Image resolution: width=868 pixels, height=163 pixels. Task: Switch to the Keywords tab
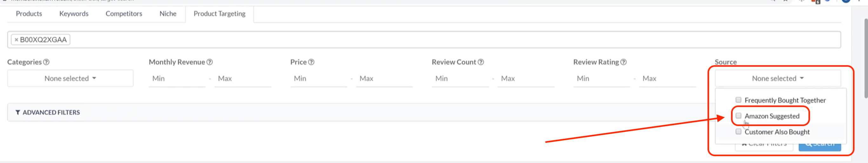(x=74, y=14)
